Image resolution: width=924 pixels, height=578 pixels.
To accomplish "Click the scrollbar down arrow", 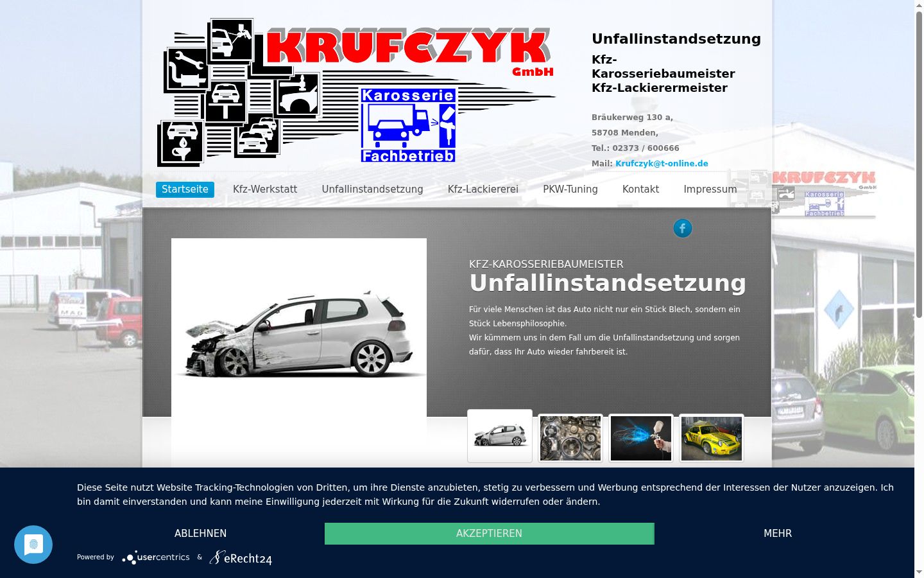I will (919, 572).
